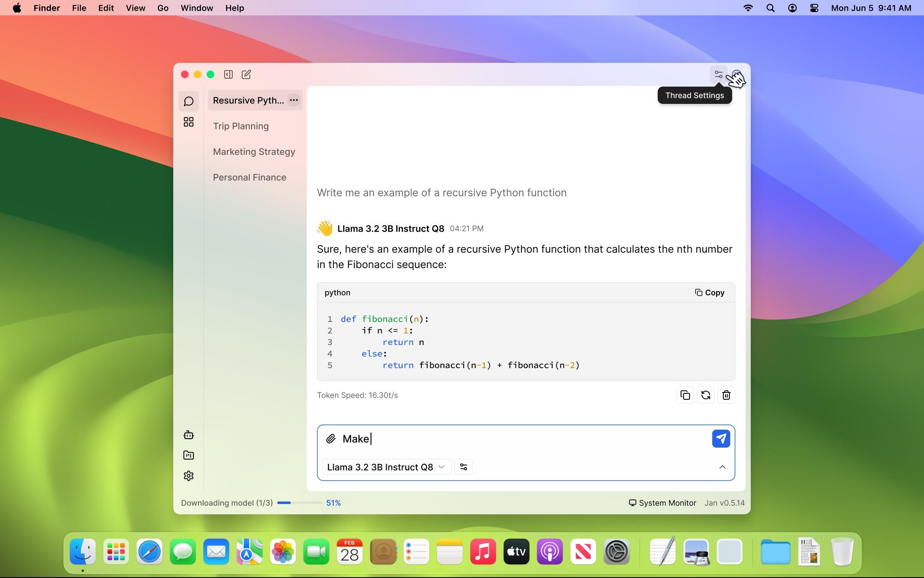Open the File menu
924x578 pixels.
coord(79,8)
